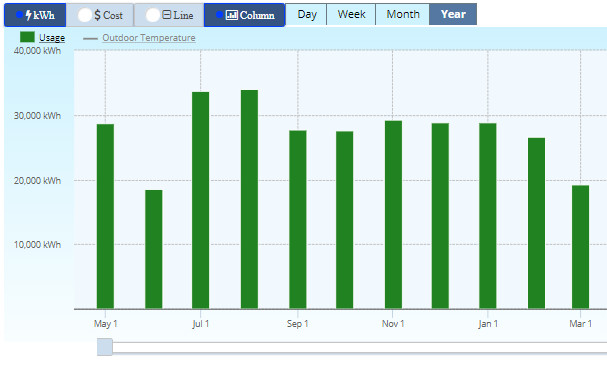Viewport: 607px width, 374px height.
Task: Click the 40,000 kWh axis label
Action: 37,51
